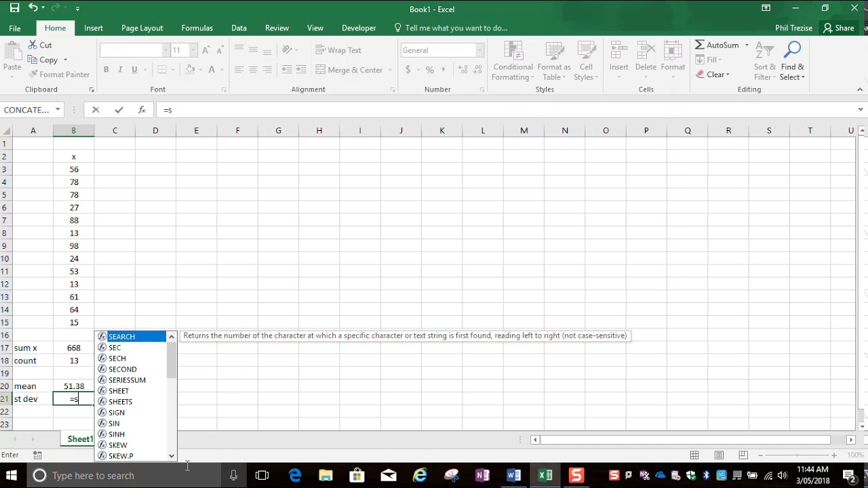Viewport: 868px width, 488px height.
Task: Open Conditional Formatting menu
Action: [513, 61]
